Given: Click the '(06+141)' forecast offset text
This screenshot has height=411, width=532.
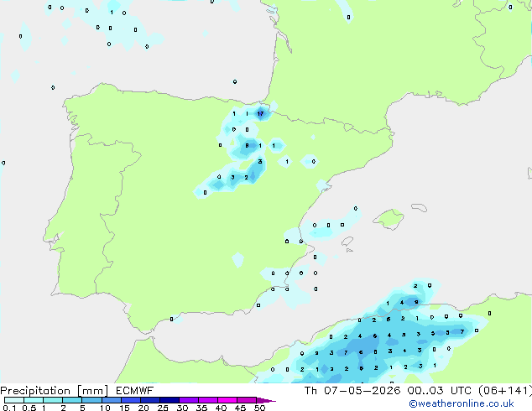Looking at the screenshot, I should (505, 391).
